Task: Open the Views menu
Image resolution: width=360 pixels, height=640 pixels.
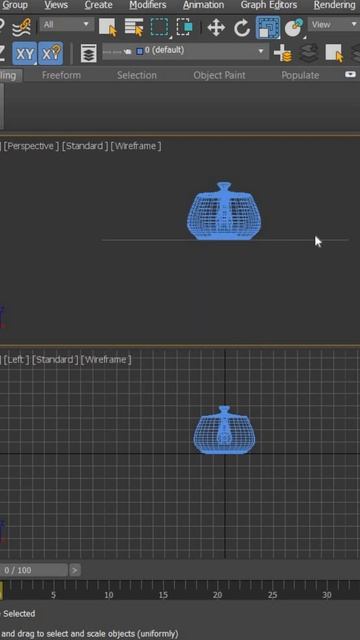Action: click(x=56, y=5)
